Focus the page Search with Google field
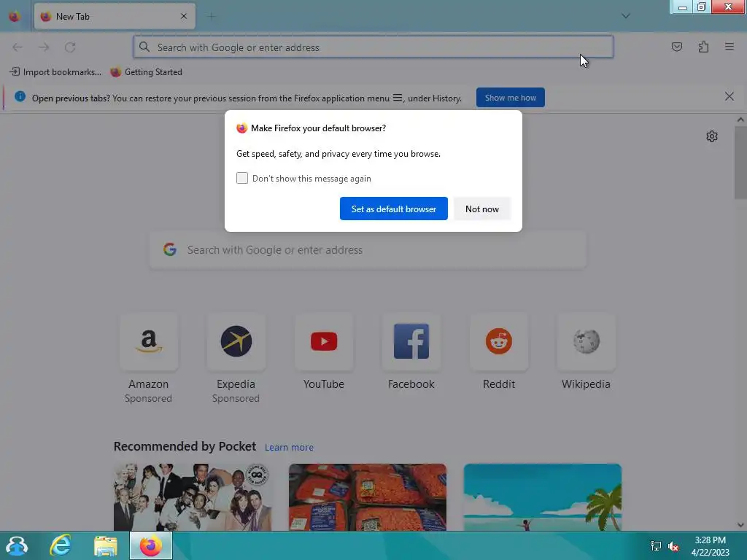 pyautogui.click(x=368, y=249)
